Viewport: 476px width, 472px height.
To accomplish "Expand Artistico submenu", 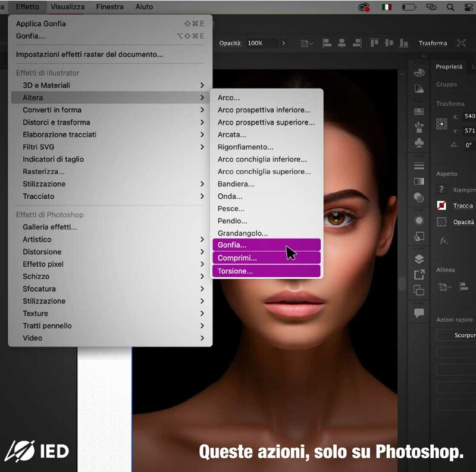I will pos(111,239).
